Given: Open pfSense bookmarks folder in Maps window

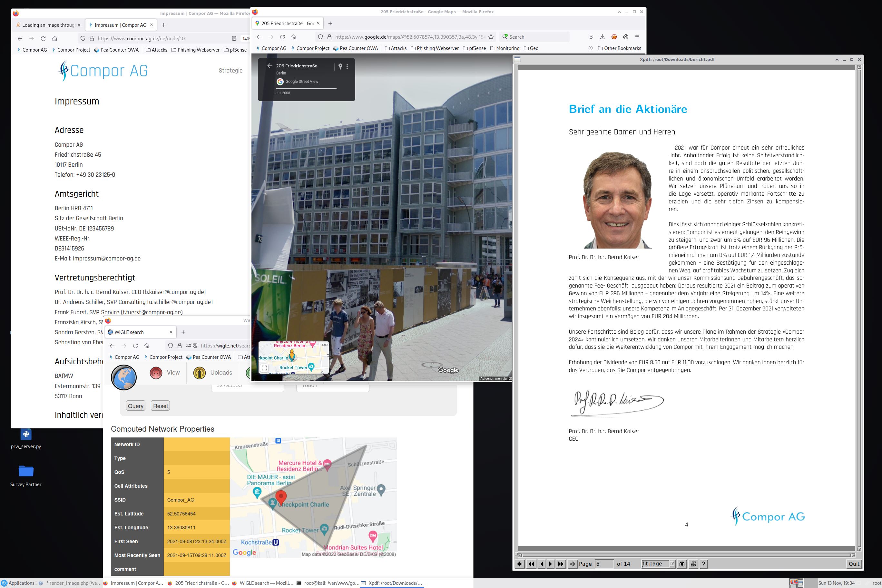Looking at the screenshot, I should click(475, 48).
